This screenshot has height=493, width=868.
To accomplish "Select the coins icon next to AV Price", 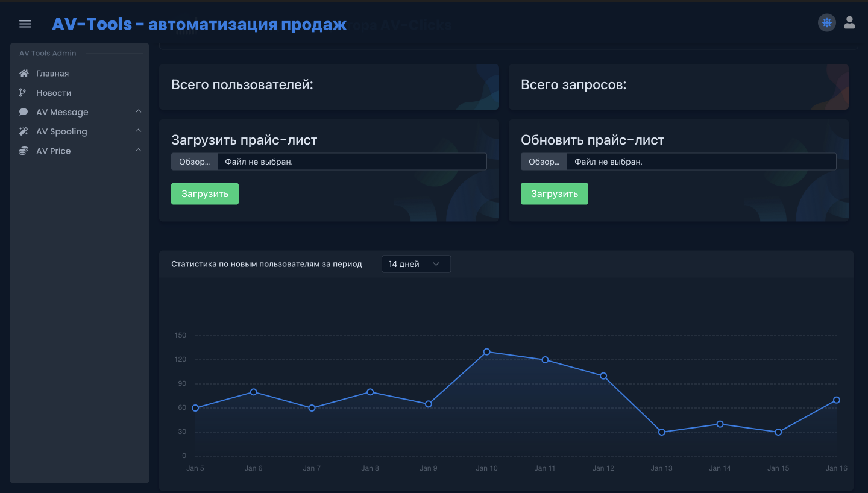I will click(x=24, y=150).
